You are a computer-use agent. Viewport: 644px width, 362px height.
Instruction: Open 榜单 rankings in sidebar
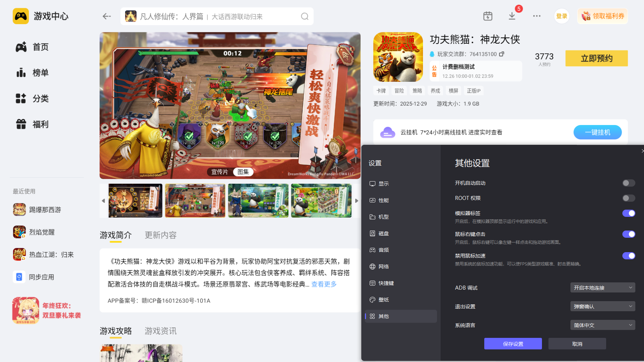click(32, 73)
